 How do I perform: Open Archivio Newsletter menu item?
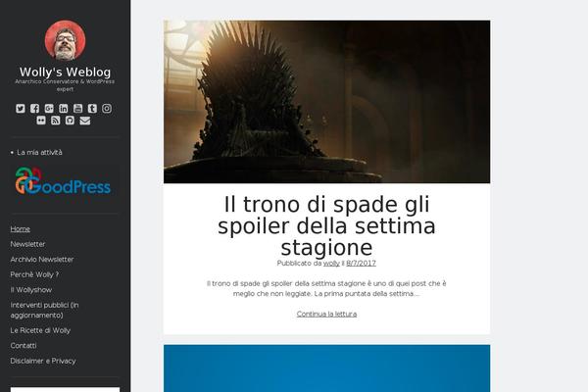(42, 259)
